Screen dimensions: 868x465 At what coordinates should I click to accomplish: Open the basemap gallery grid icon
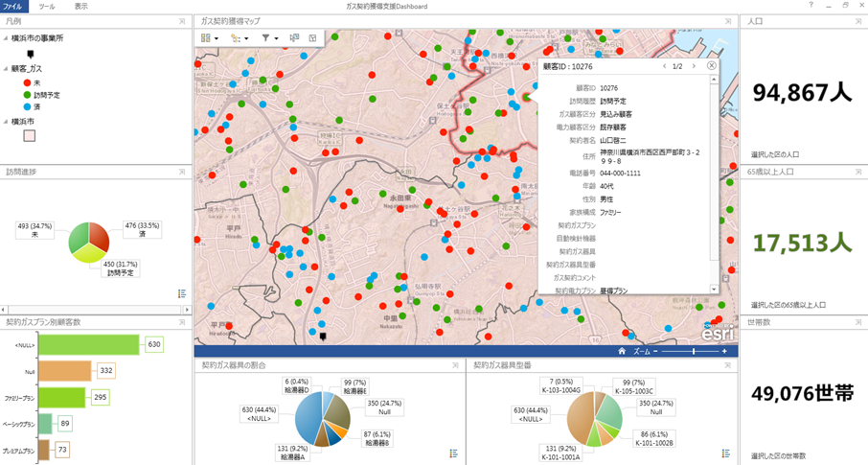pyautogui.click(x=207, y=38)
